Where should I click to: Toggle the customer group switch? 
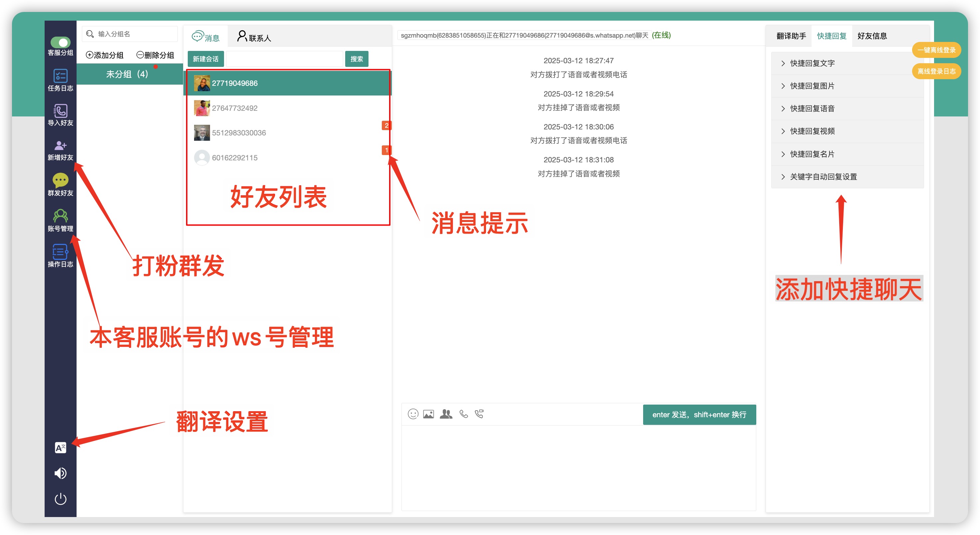[x=61, y=42]
